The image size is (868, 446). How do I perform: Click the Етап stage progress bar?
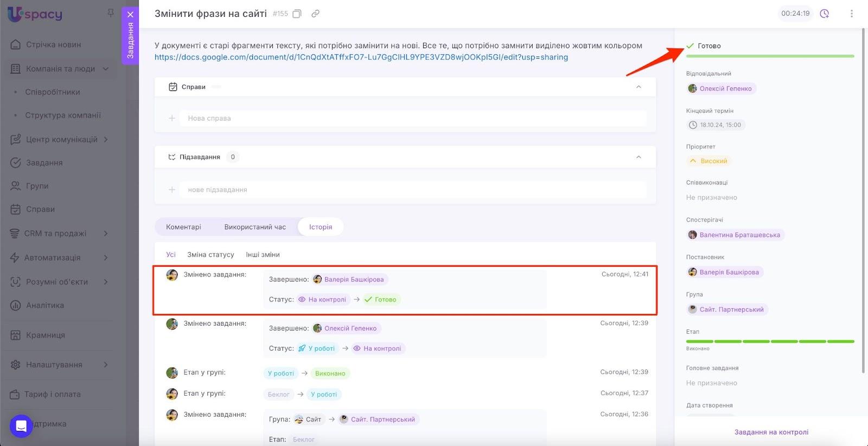point(770,341)
